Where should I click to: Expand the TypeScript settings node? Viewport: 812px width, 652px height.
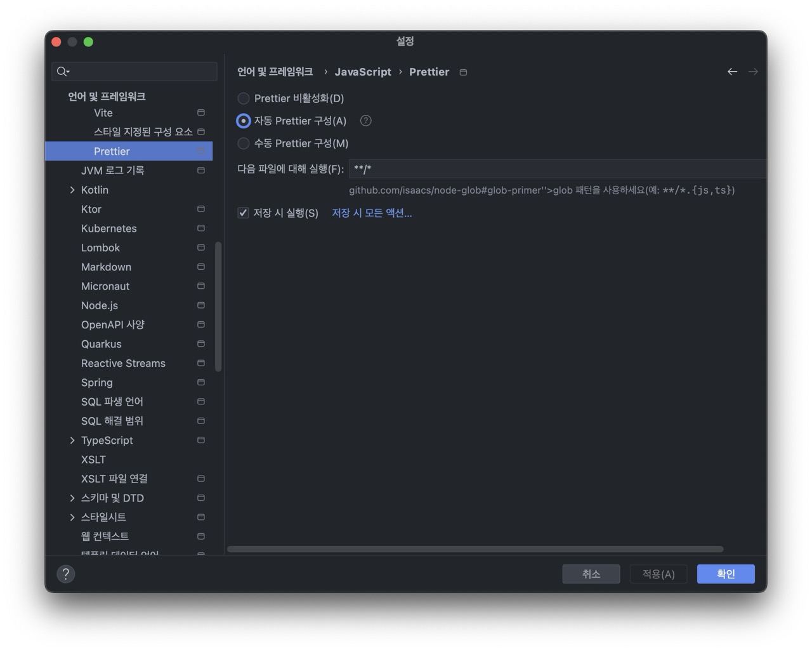72,440
